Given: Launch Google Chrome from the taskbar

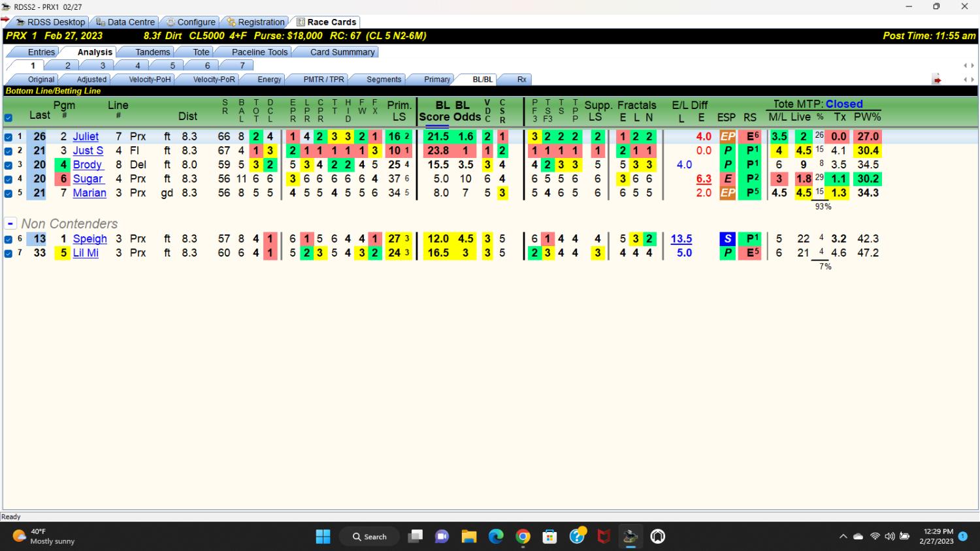Looking at the screenshot, I should [x=523, y=537].
